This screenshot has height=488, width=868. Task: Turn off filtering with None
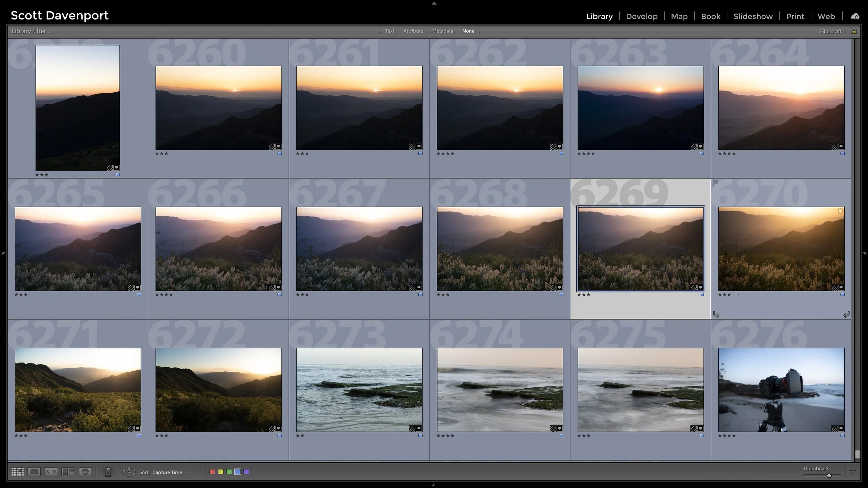[468, 31]
